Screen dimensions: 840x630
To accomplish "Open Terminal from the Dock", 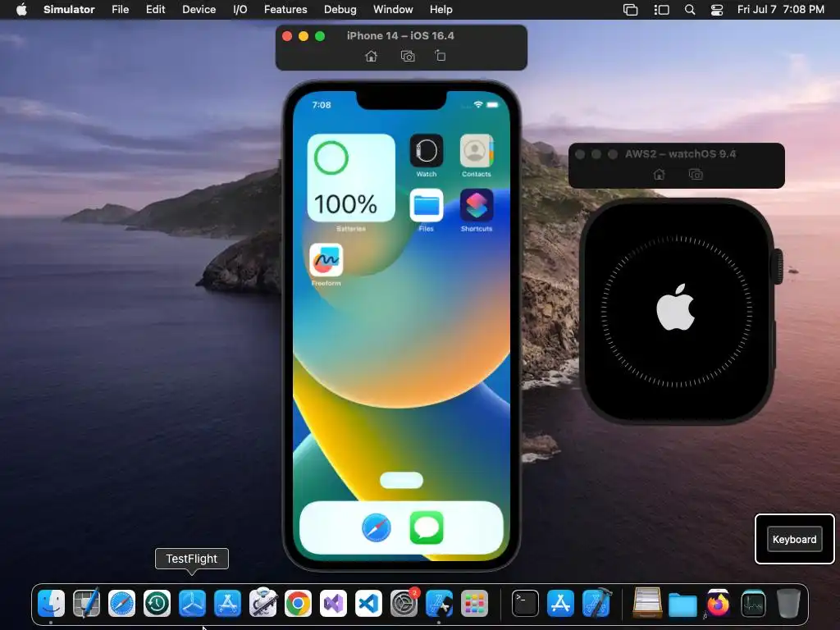I will [526, 604].
